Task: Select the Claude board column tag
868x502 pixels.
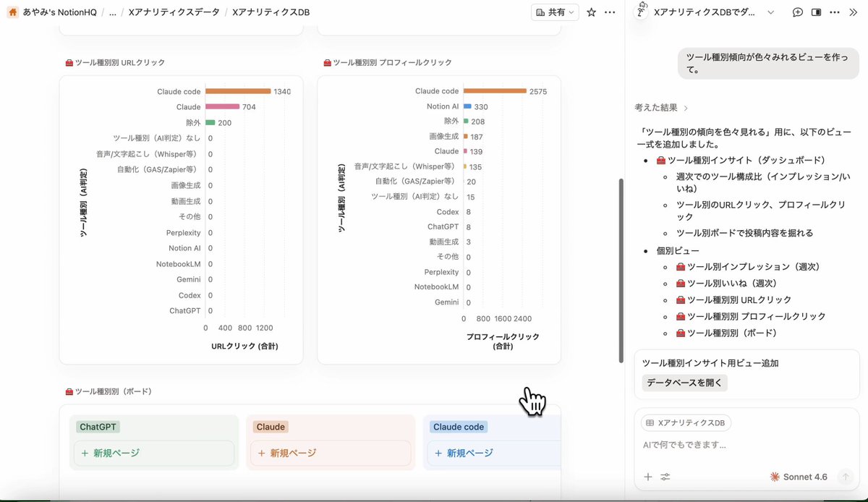Action: pos(271,427)
